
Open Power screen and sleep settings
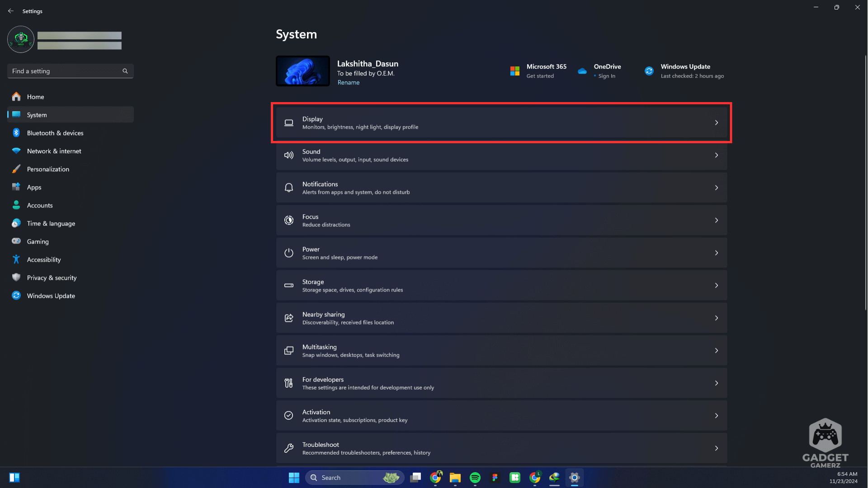501,253
